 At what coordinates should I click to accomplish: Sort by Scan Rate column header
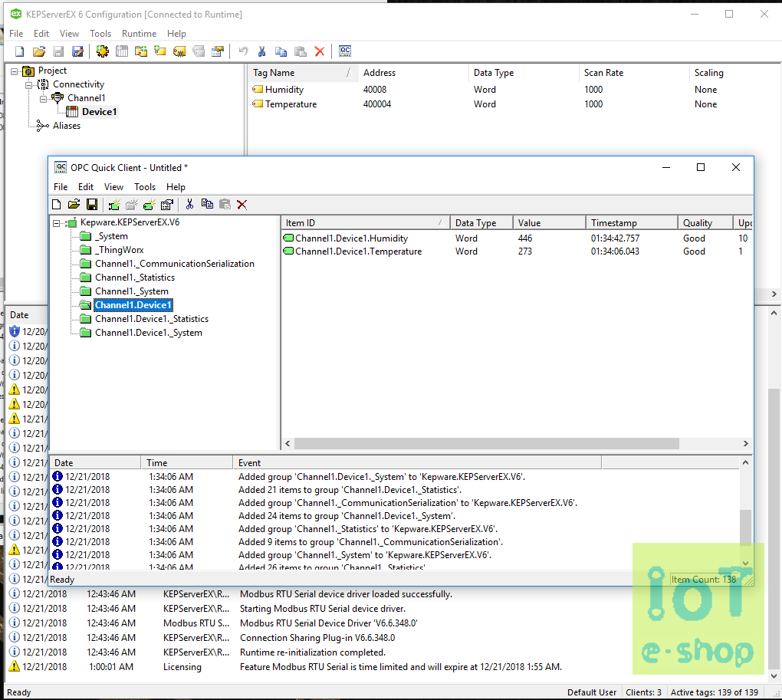[x=634, y=73]
